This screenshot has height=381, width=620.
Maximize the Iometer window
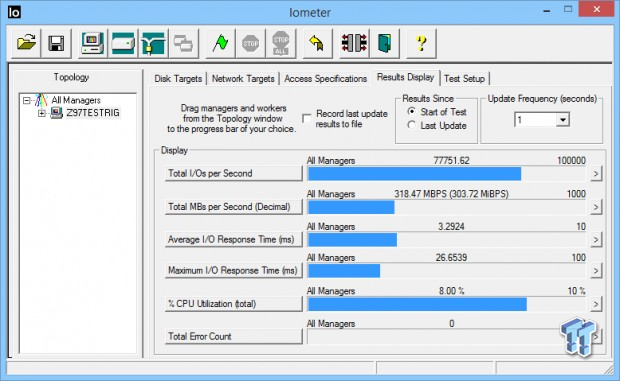pos(568,9)
